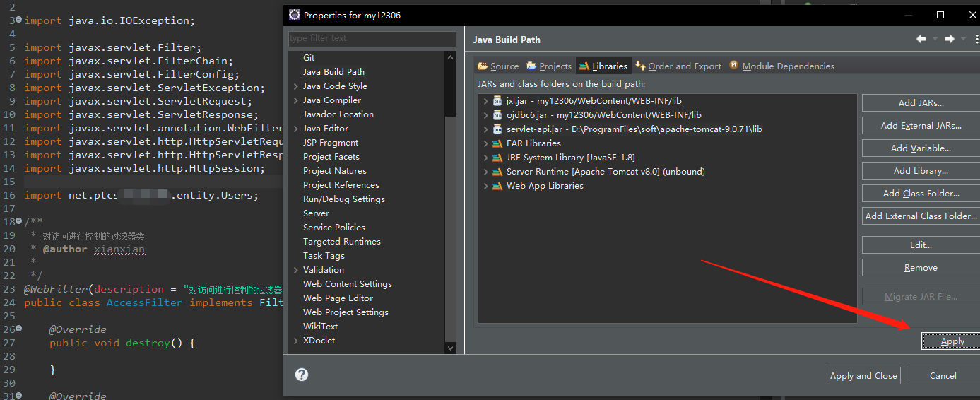The height and width of the screenshot is (400, 980).
Task: Click the preferences list scroll down arrow
Action: [451, 348]
